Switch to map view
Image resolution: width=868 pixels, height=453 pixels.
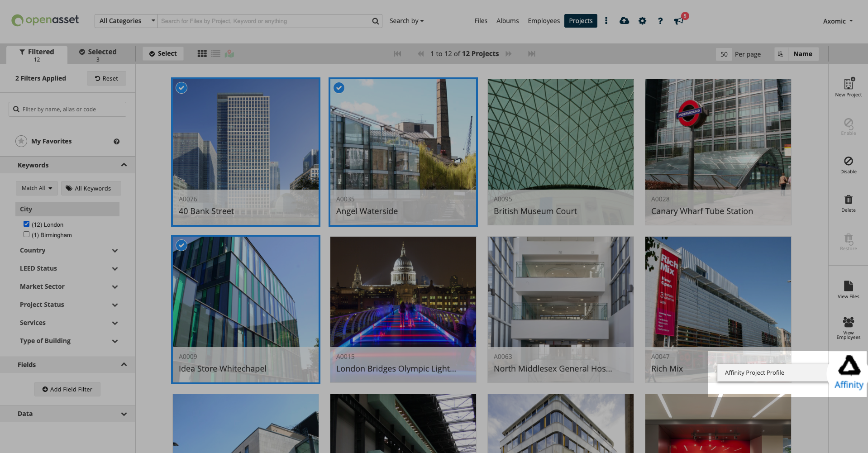pyautogui.click(x=229, y=54)
